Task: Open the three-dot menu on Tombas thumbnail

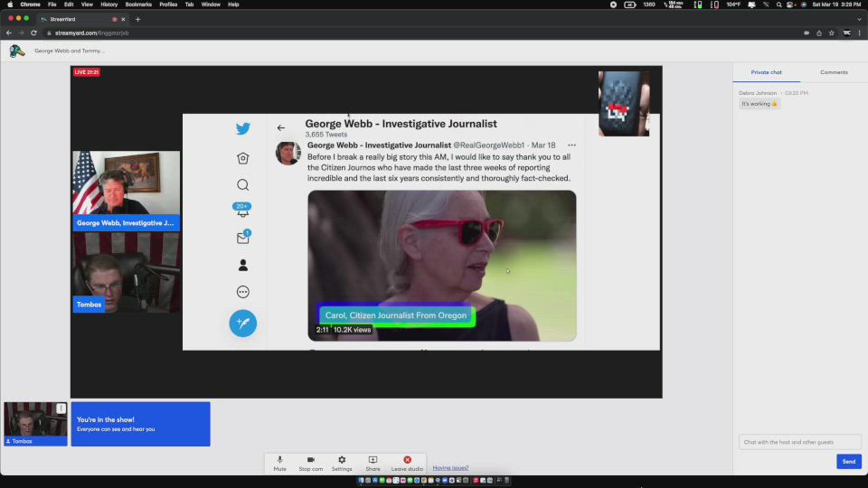Action: click(x=61, y=408)
